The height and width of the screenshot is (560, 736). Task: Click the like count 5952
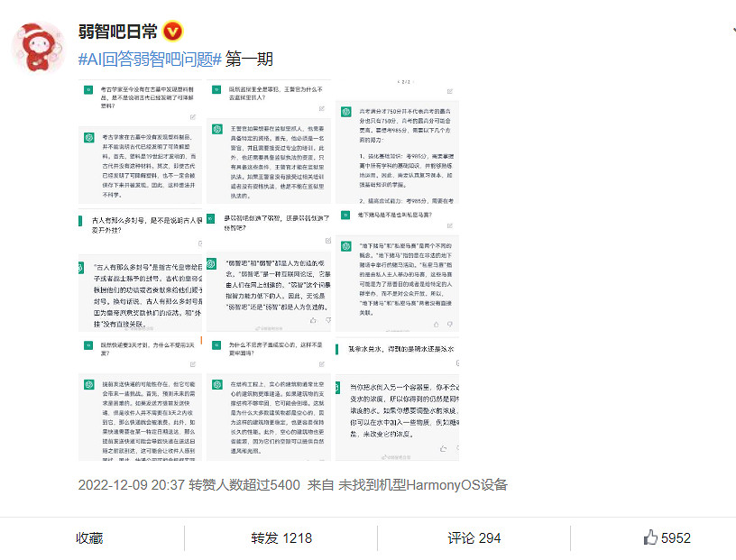pos(676,537)
